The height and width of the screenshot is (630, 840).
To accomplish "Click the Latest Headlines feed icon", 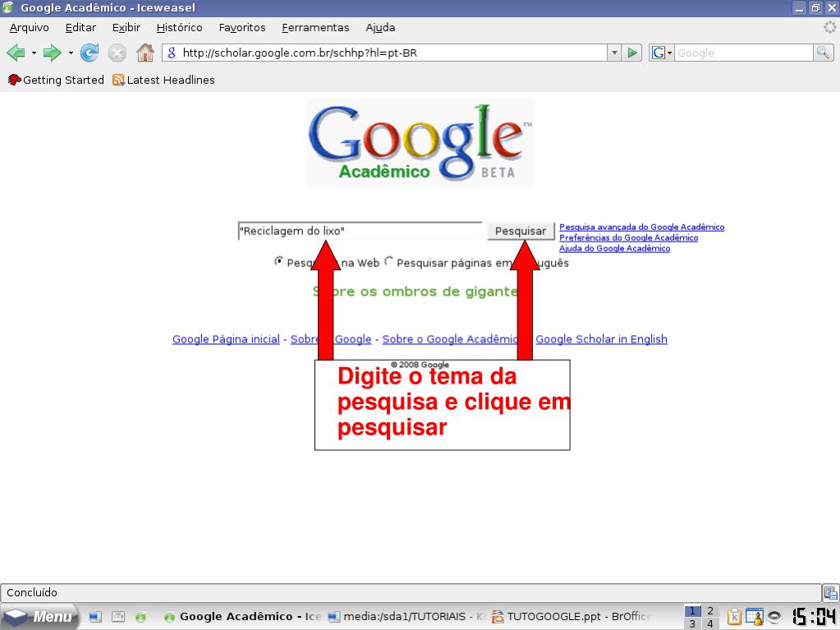I will click(118, 80).
